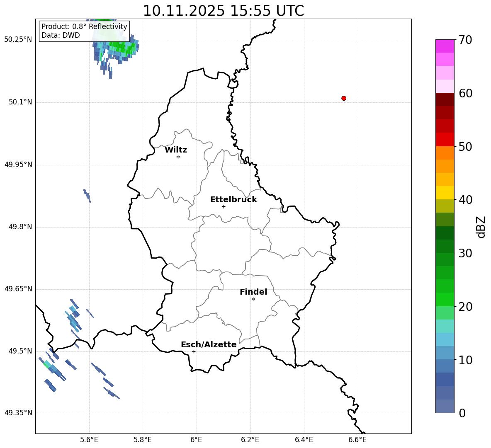Click the Ettelbruck station cross marker

point(224,206)
